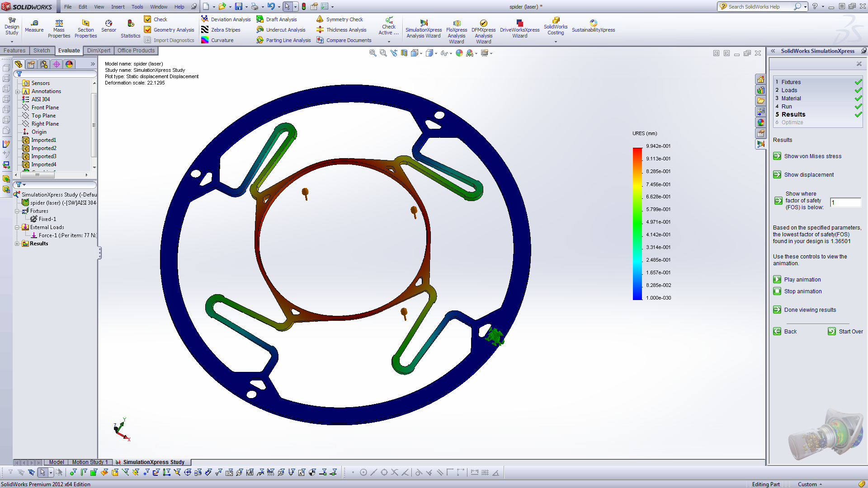The width and height of the screenshot is (868, 488).
Task: Launch DFMXpress Analysis Wizard
Action: (483, 32)
